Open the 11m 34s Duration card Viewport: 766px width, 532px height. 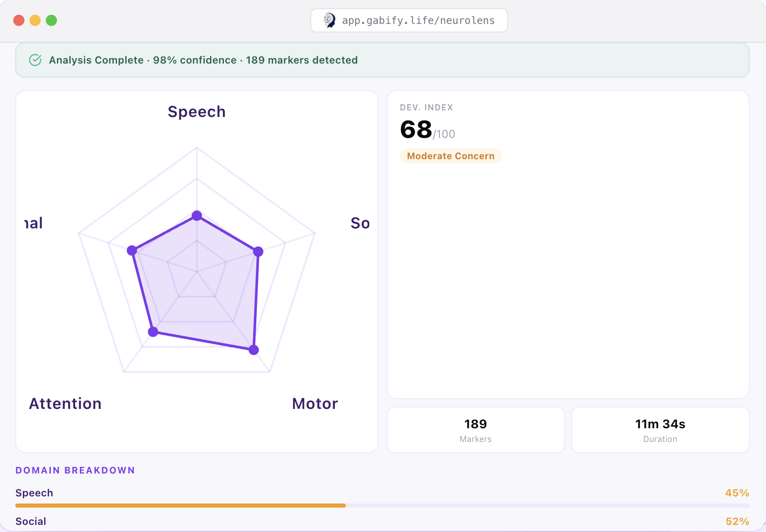(660, 430)
